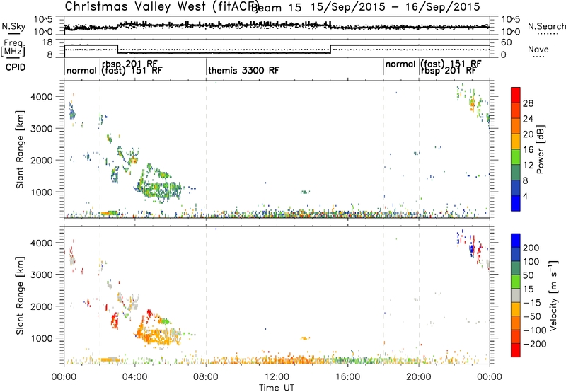
Task: Click the '60' tick on the Nave axis
Action: 507,42
